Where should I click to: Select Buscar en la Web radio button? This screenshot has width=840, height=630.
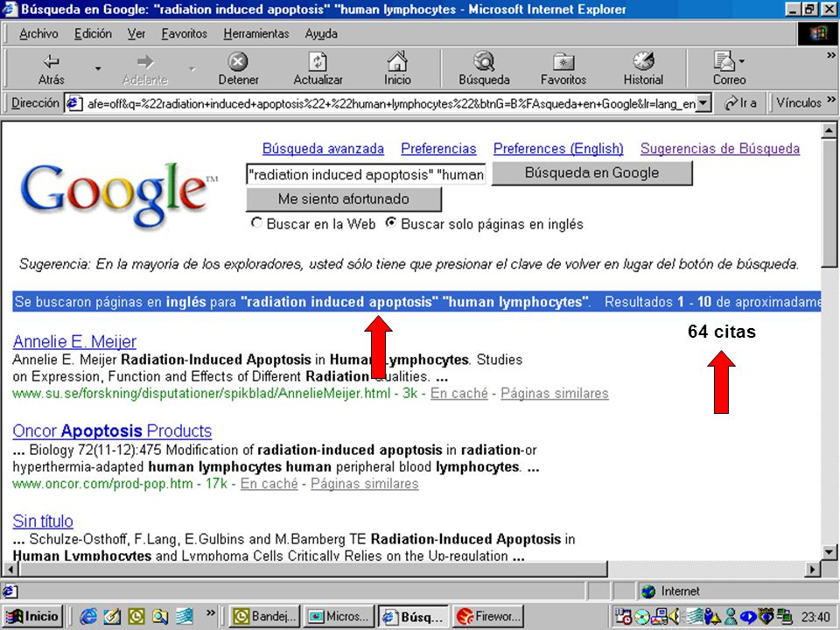256,223
